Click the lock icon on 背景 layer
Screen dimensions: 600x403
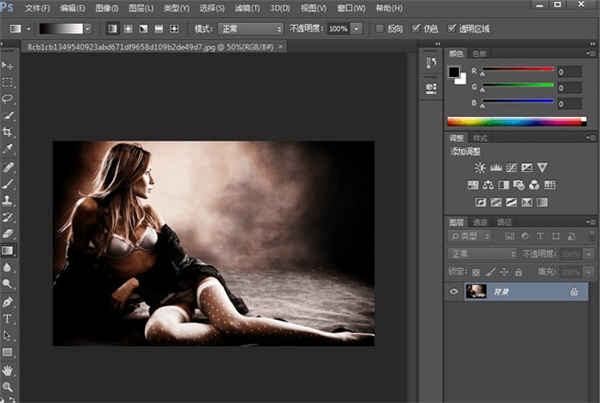(574, 291)
